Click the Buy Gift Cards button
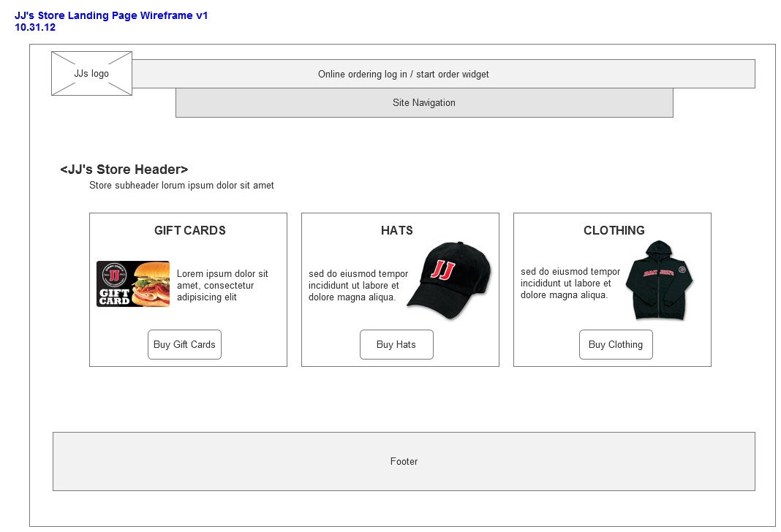Image resolution: width=781 pixels, height=532 pixels. [184, 344]
